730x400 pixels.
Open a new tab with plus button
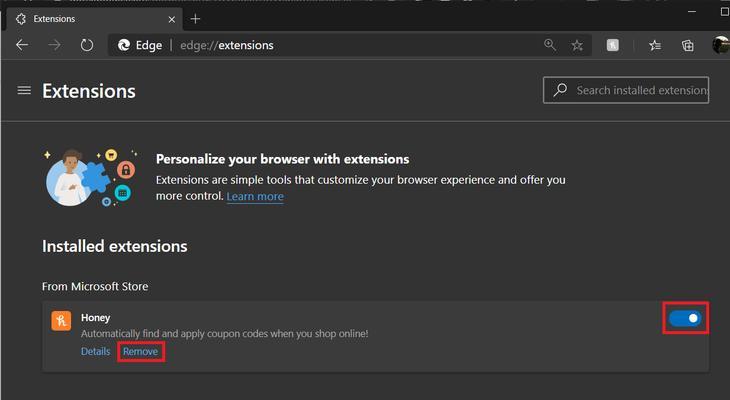point(196,19)
